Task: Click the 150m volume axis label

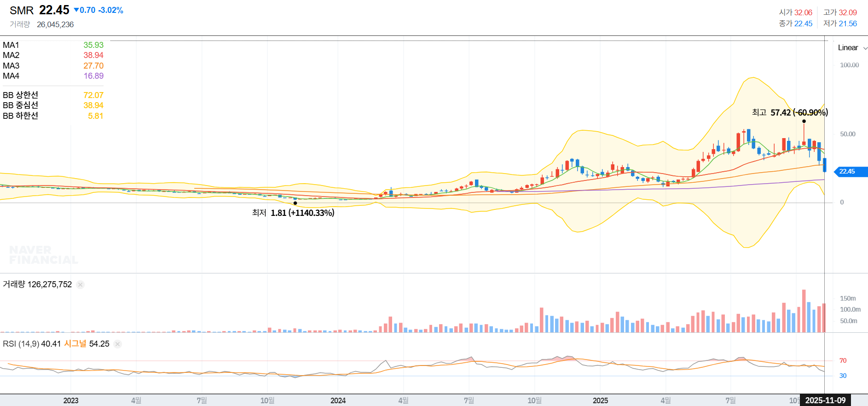Action: pos(848,298)
